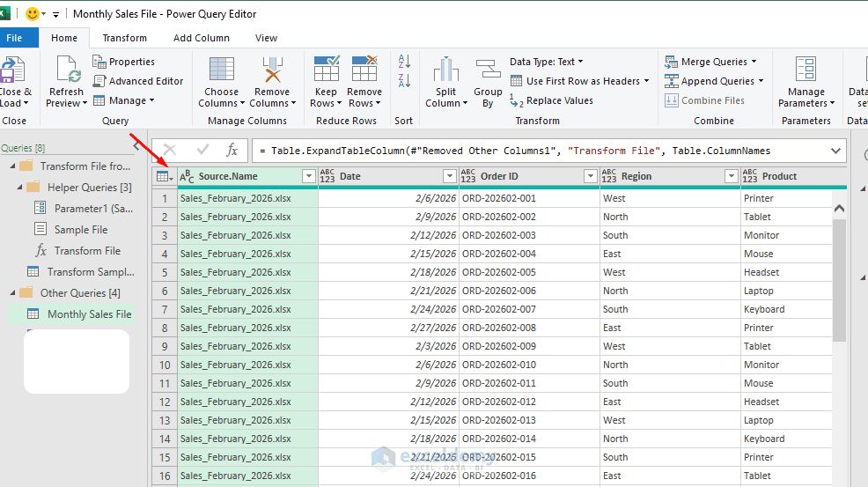This screenshot has width=868, height=487.
Task: Click the Close & Load icon
Action: coord(12,71)
